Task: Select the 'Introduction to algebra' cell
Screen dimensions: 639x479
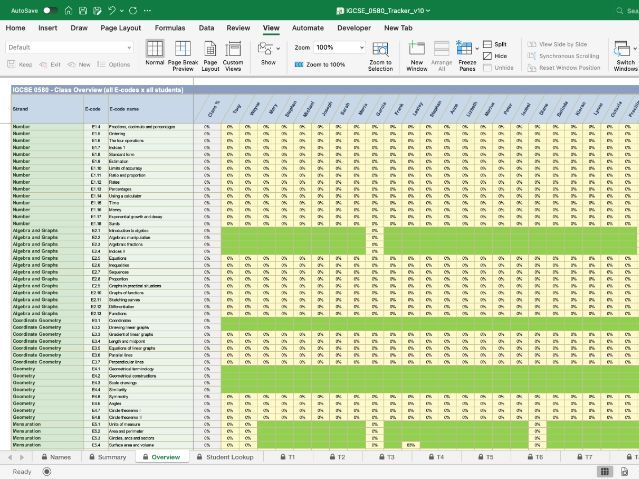Action: point(151,230)
